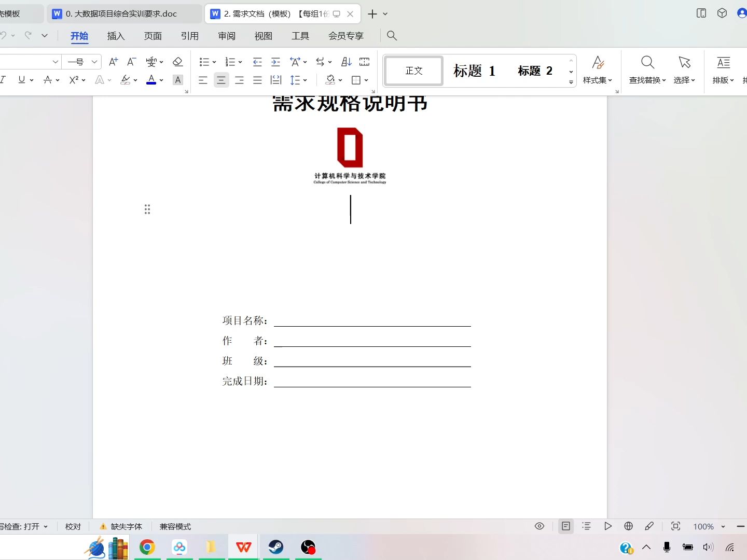Switch to the 开始 ribbon tab

pyautogui.click(x=79, y=36)
